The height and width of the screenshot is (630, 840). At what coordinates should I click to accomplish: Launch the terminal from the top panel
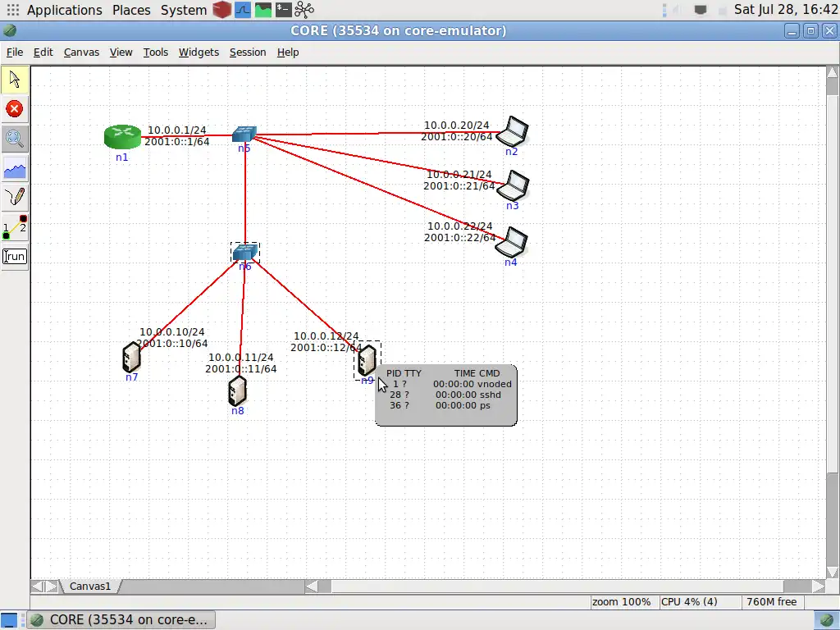283,10
